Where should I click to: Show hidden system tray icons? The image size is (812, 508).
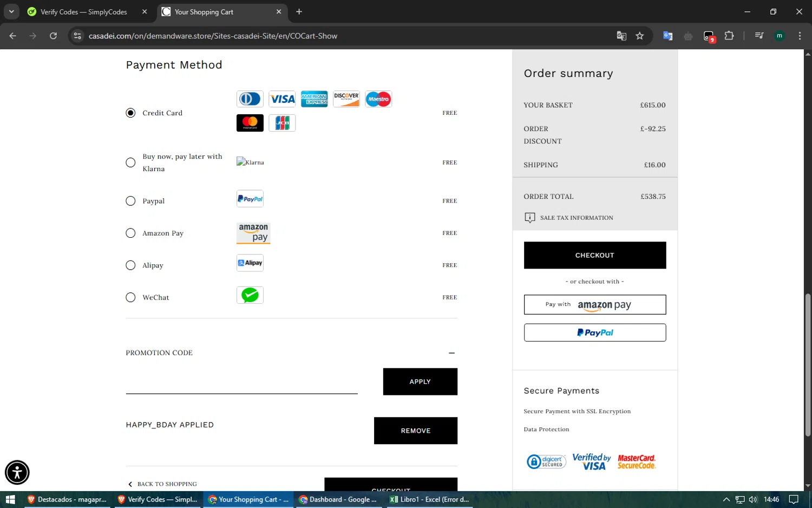coord(726,499)
